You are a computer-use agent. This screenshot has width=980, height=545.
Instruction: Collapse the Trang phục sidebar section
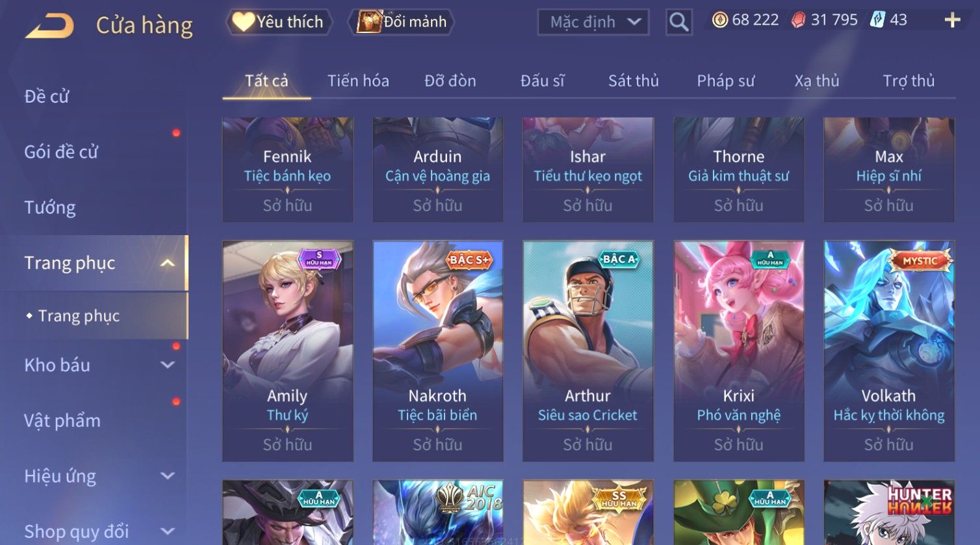coord(167,263)
